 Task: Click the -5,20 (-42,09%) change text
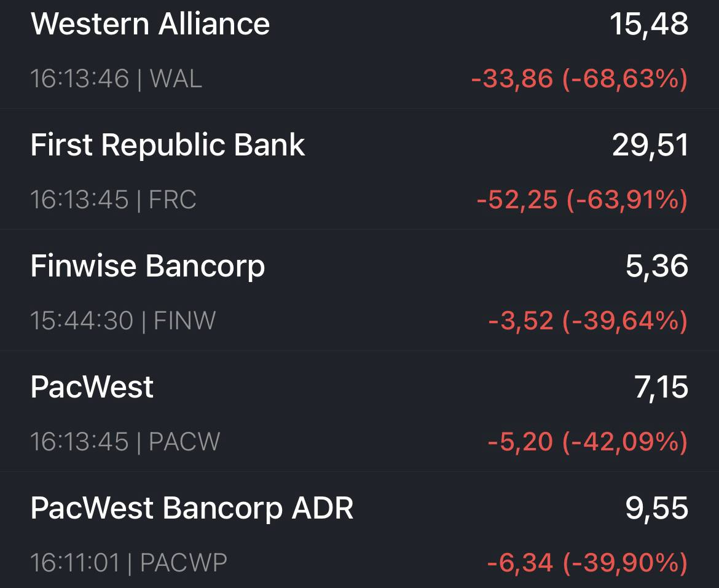588,442
